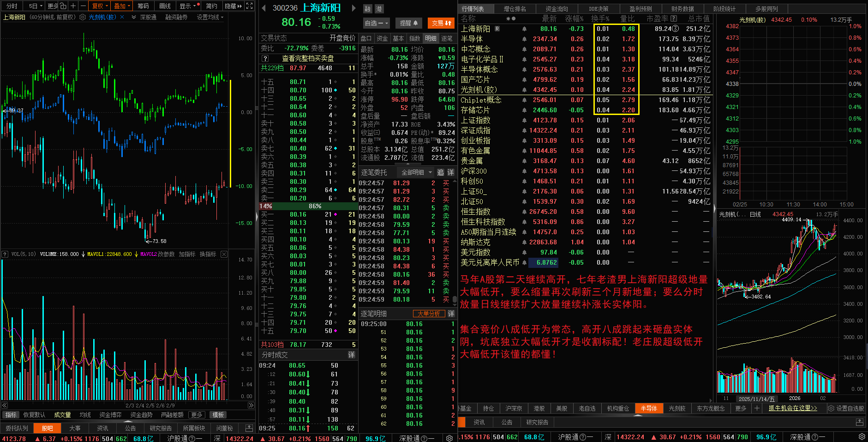Viewport: 868px width, 442px height.
Task: Select the 明细 tab in quote panel
Action: [431, 38]
